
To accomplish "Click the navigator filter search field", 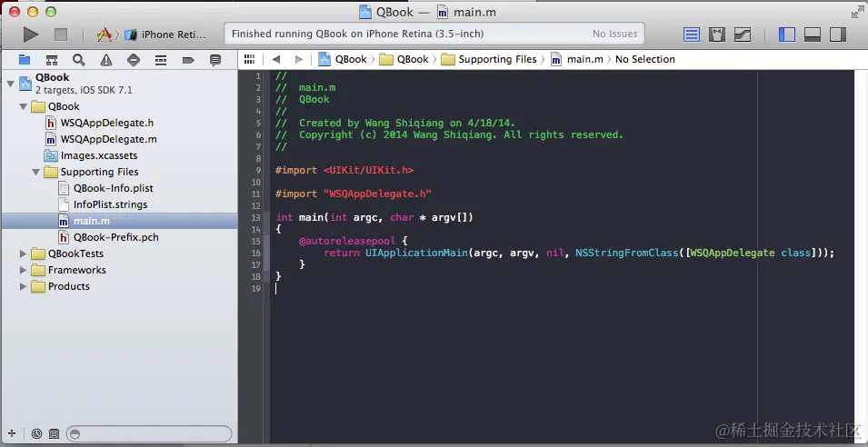I will pyautogui.click(x=149, y=433).
